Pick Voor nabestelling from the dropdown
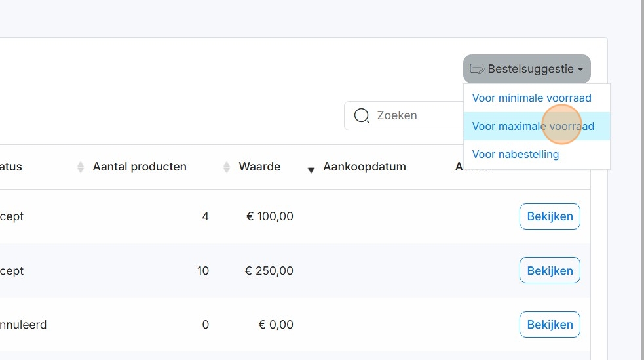 coord(515,155)
